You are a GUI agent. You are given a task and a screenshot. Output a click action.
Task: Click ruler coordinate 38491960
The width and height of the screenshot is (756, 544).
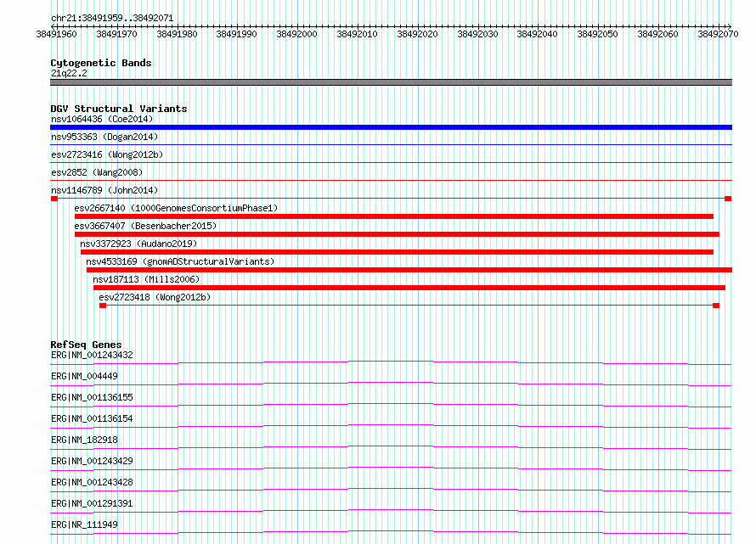tap(56, 34)
